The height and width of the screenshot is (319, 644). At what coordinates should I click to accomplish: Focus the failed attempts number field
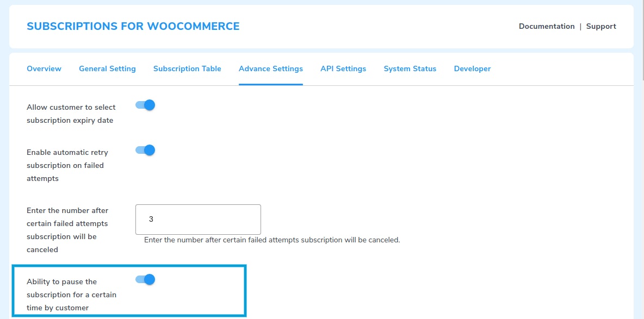pyautogui.click(x=198, y=219)
